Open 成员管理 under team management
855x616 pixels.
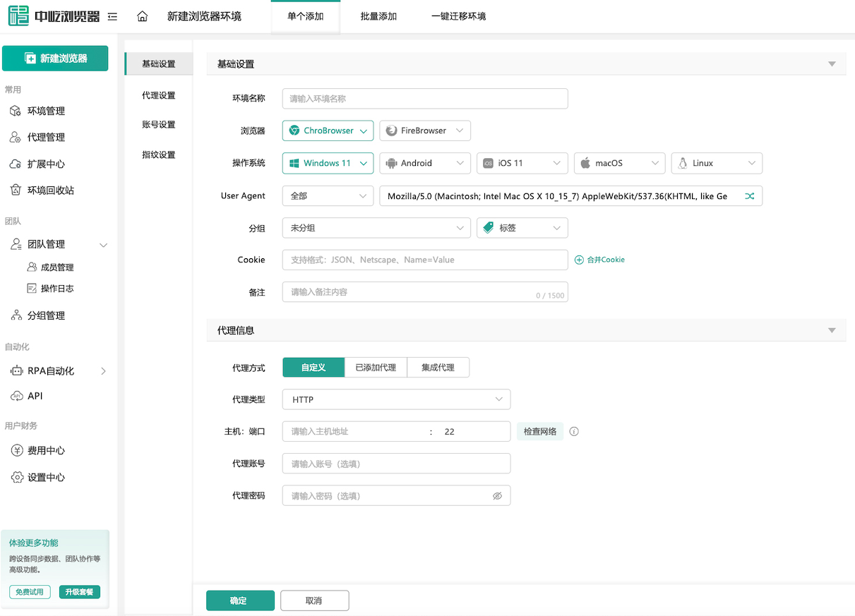[x=57, y=267]
